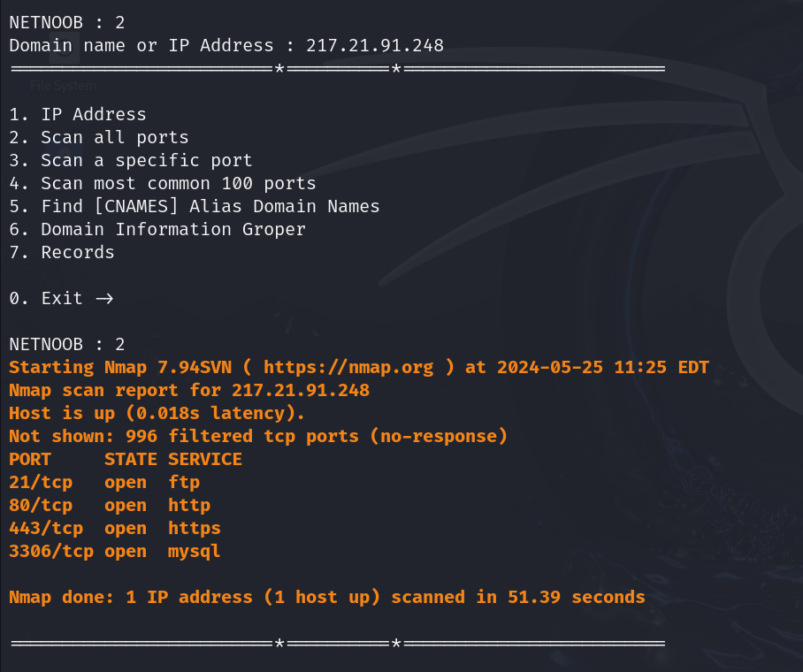Select the Records menu entry
This screenshot has height=672, width=803.
[x=62, y=253]
